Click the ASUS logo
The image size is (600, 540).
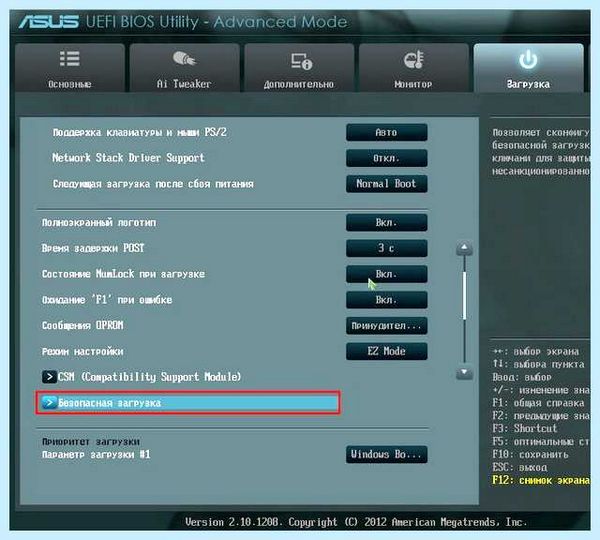49,22
